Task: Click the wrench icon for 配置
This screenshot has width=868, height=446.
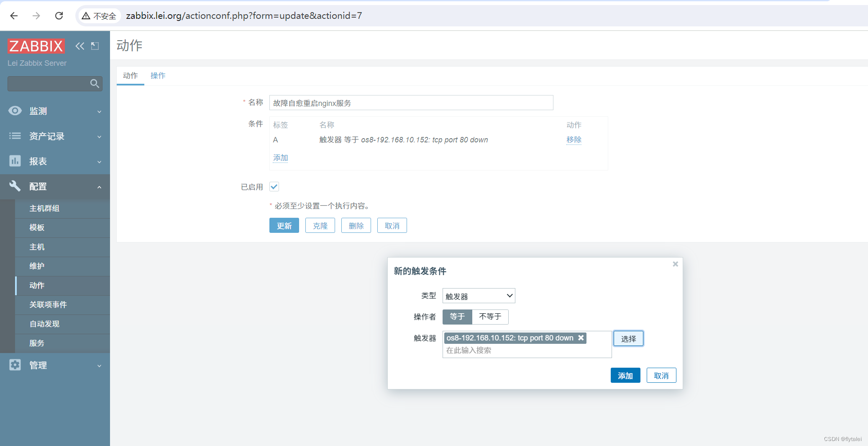Action: (15, 186)
